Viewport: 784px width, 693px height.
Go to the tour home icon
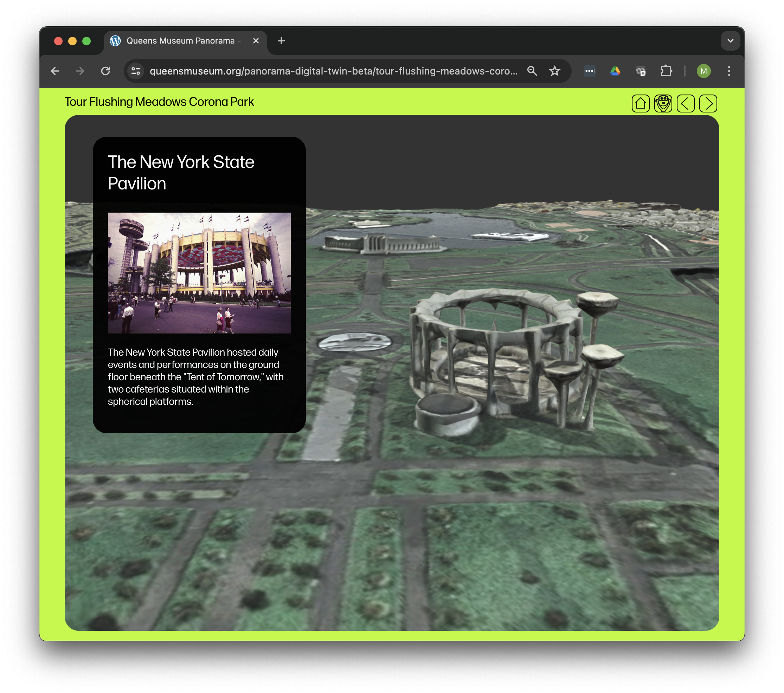point(641,103)
